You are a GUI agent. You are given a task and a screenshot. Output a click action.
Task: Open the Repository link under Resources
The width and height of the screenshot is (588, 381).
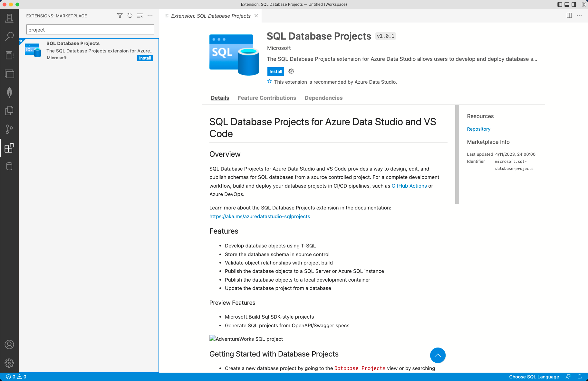point(478,129)
